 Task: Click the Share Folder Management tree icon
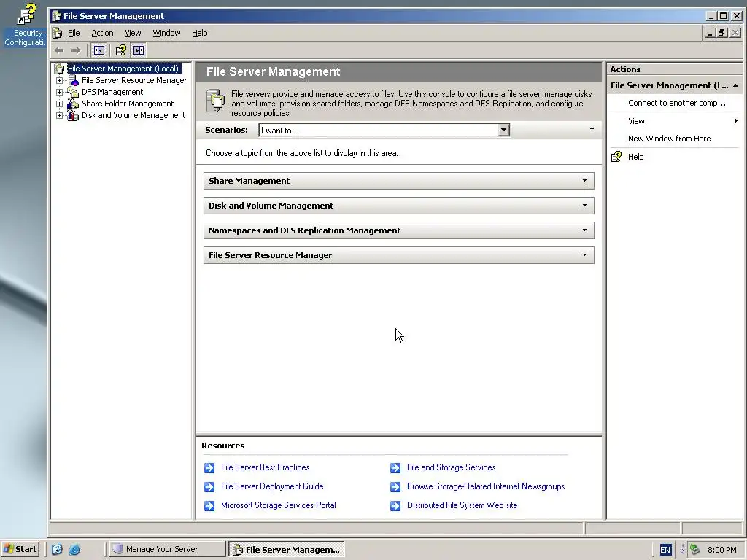[73, 104]
